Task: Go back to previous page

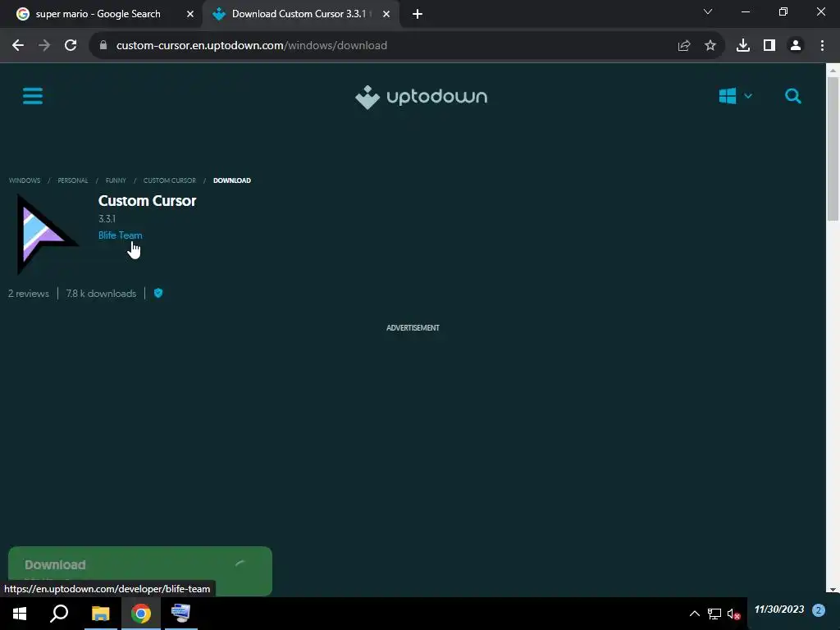Action: (18, 46)
